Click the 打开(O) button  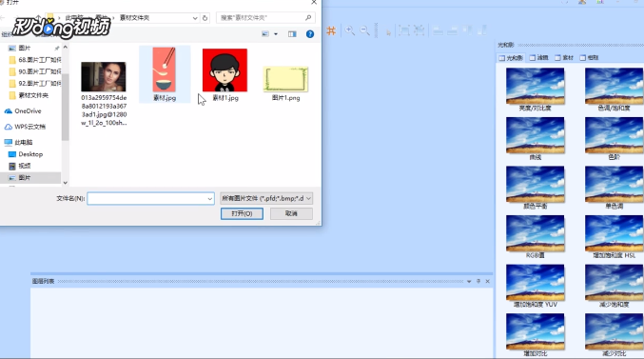point(242,213)
